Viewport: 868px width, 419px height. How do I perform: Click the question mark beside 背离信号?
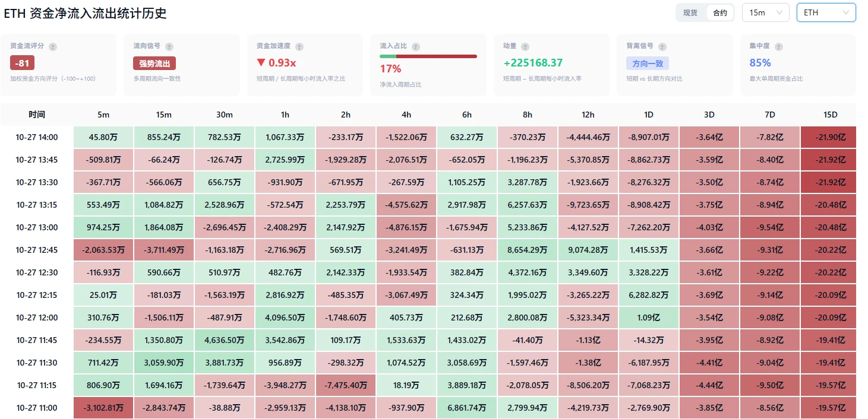pyautogui.click(x=662, y=46)
